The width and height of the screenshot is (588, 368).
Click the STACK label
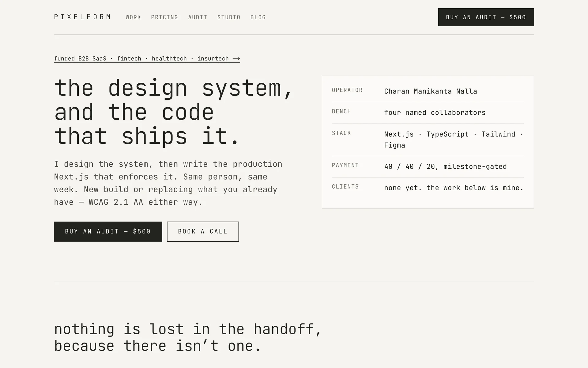(x=341, y=133)
